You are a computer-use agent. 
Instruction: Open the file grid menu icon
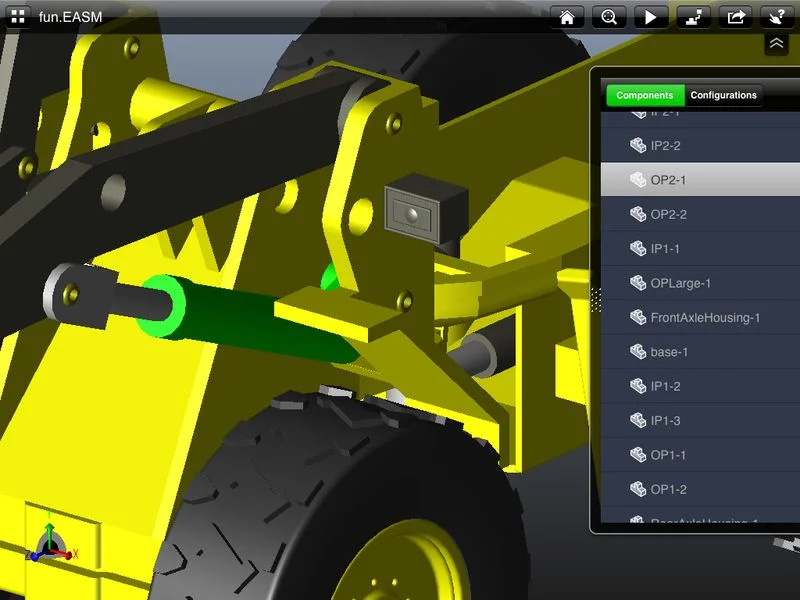18,17
